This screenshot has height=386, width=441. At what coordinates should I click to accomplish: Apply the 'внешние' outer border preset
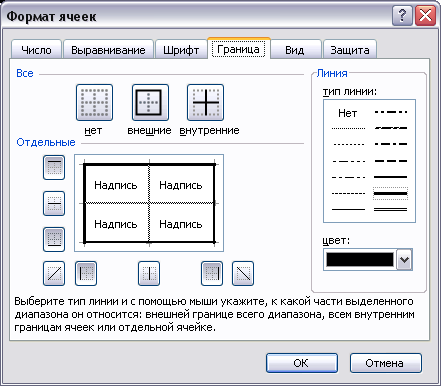[150, 102]
